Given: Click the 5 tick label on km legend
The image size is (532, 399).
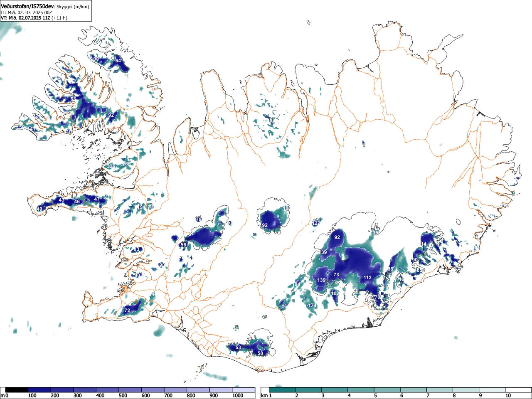Looking at the screenshot, I should [375, 396].
